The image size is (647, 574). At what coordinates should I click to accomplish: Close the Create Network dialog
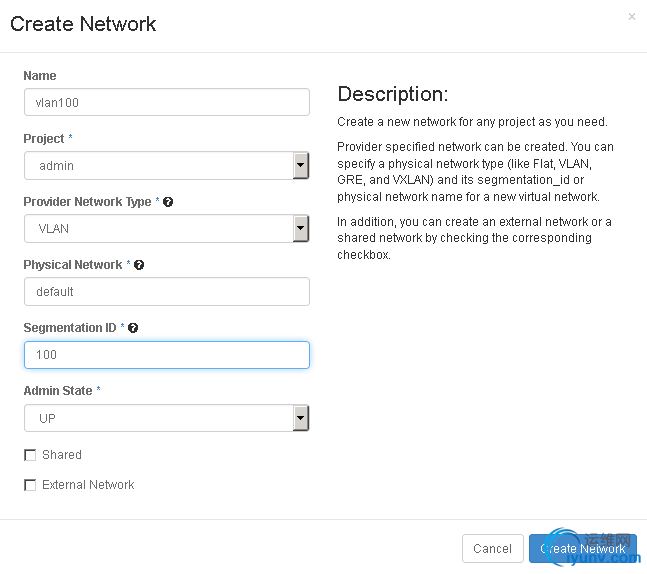pyautogui.click(x=631, y=17)
